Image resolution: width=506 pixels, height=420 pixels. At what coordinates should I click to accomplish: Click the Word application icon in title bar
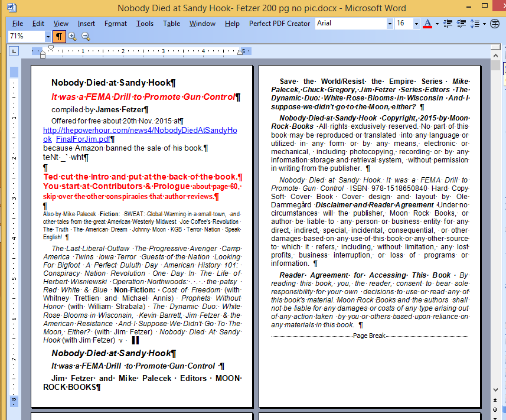12,8
